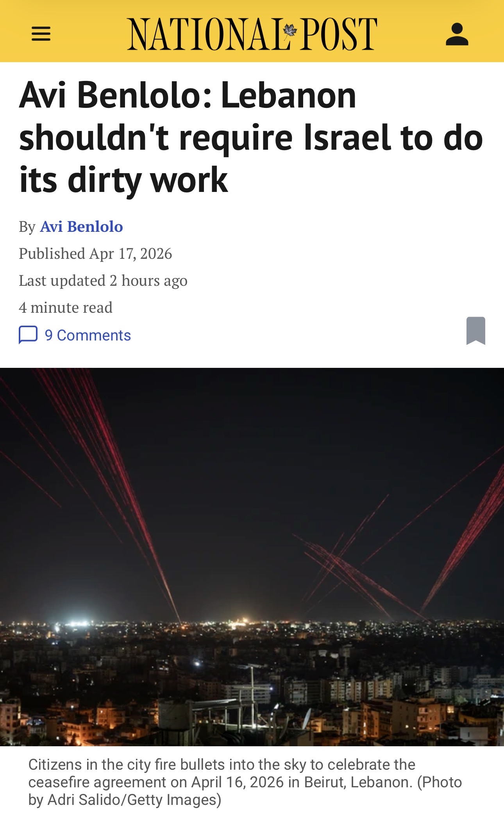Select the article headline about Lebanon
Image resolution: width=504 pixels, height=826 pixels.
tap(251, 137)
